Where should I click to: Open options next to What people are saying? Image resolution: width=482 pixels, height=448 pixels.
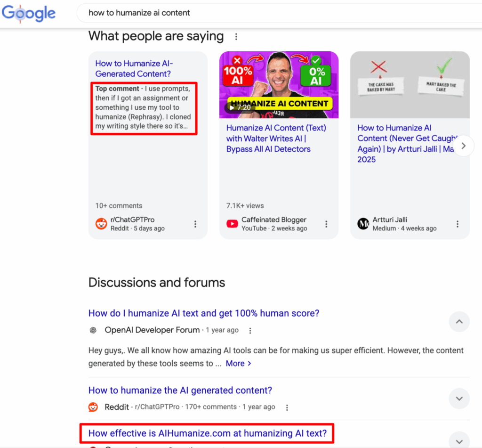click(x=236, y=37)
